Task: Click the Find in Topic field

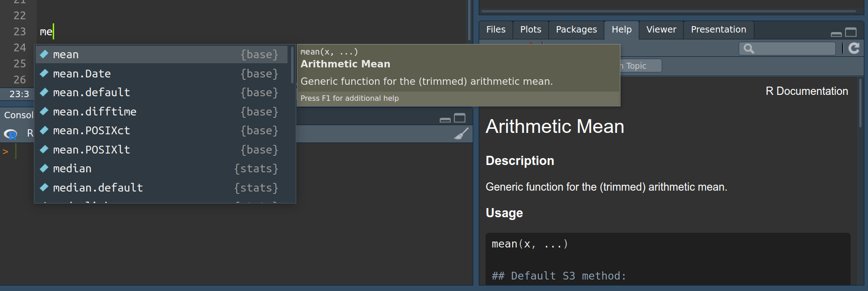Action: tap(640, 66)
